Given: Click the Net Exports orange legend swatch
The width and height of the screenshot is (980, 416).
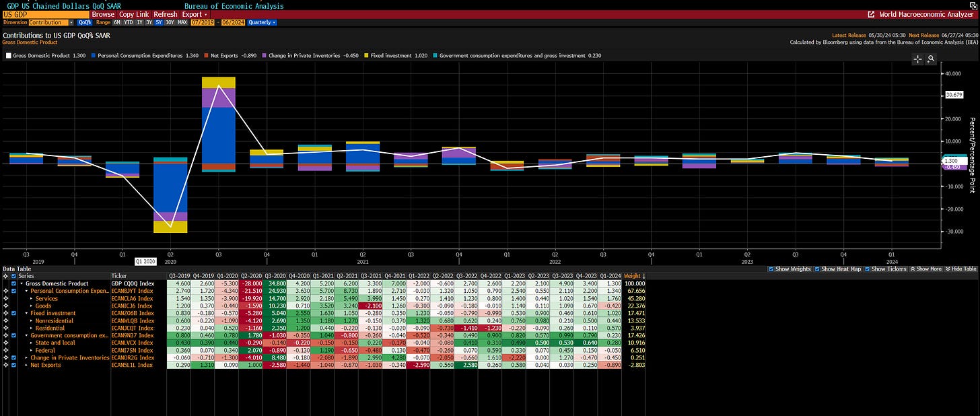Looking at the screenshot, I should [207, 55].
